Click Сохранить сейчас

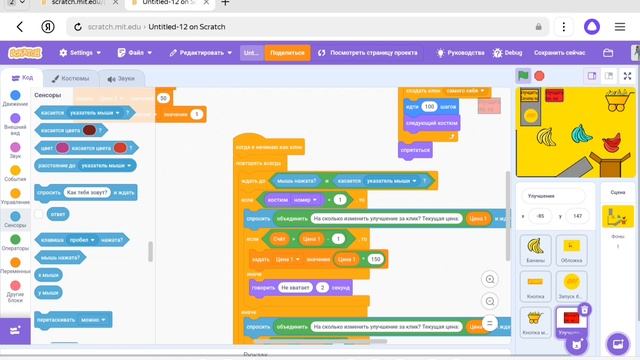coord(560,53)
